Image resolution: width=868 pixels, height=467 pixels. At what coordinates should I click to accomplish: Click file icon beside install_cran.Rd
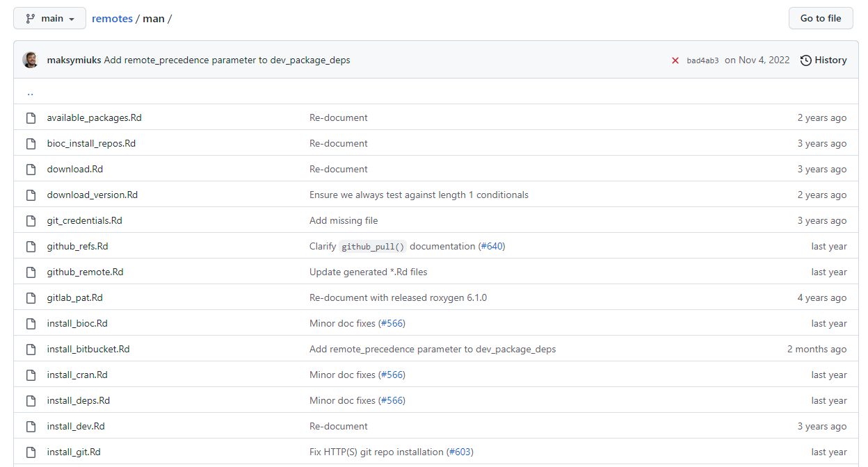click(x=31, y=375)
